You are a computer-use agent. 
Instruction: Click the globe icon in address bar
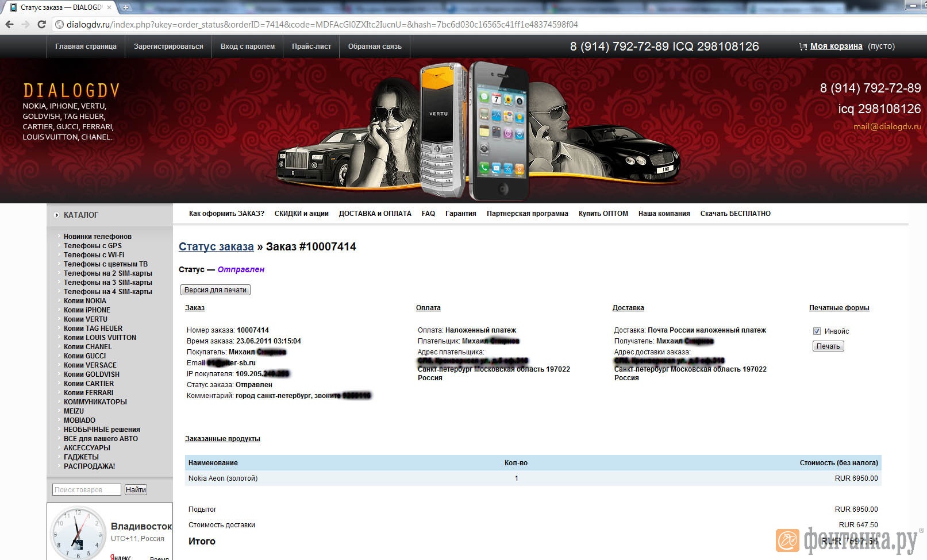coord(59,25)
